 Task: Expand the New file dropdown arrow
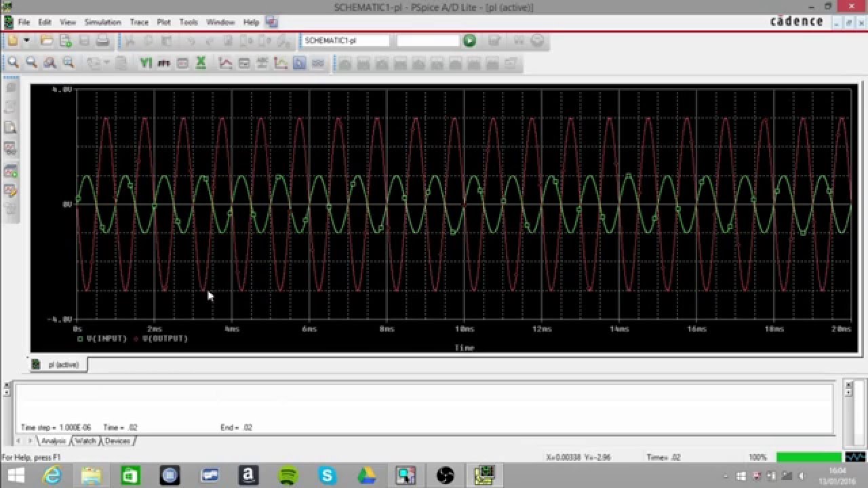(26, 41)
